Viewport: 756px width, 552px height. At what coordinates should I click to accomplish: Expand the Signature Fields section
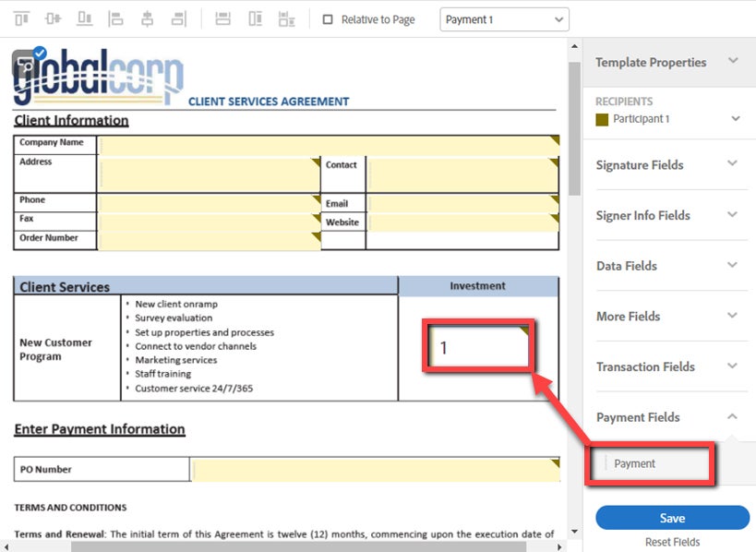[x=732, y=164]
